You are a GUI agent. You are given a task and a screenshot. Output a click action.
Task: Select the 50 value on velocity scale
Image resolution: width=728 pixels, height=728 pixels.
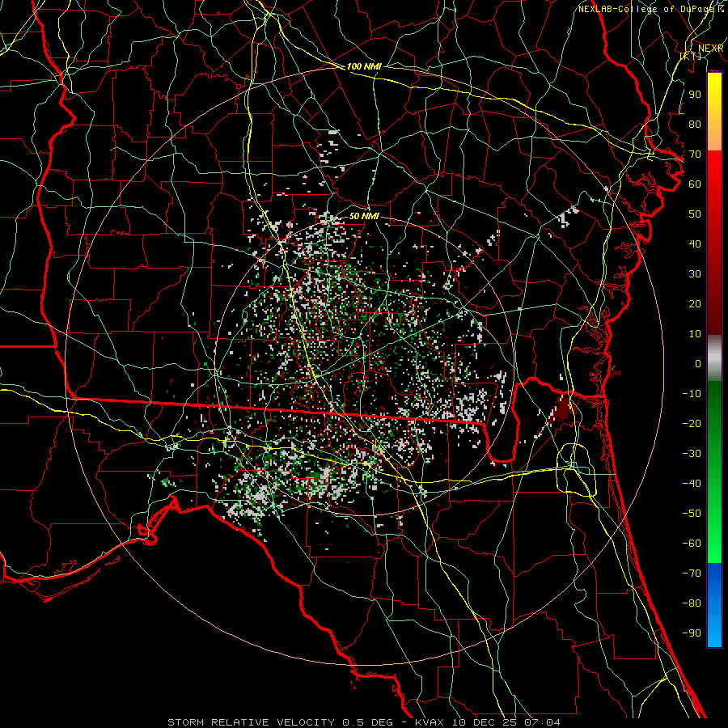coord(695,214)
